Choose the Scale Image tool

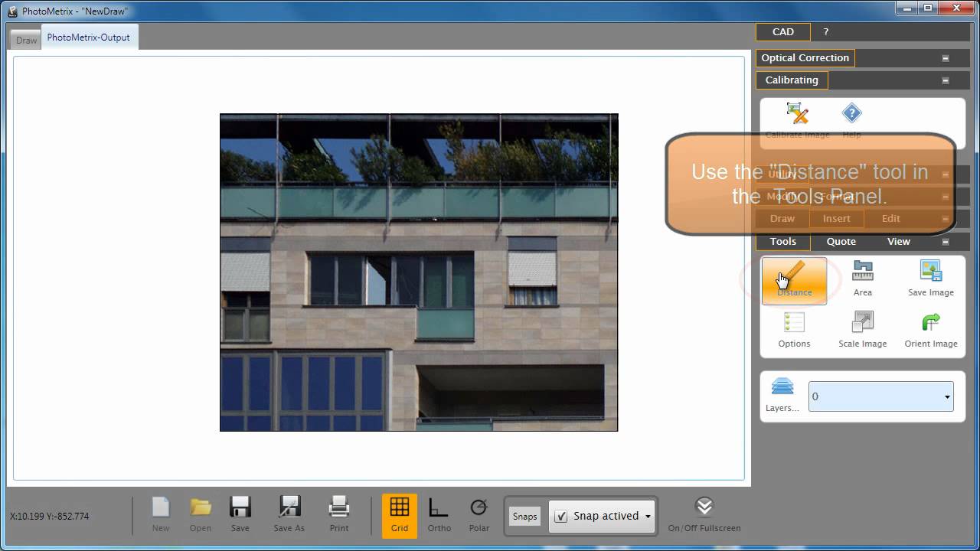click(x=863, y=330)
